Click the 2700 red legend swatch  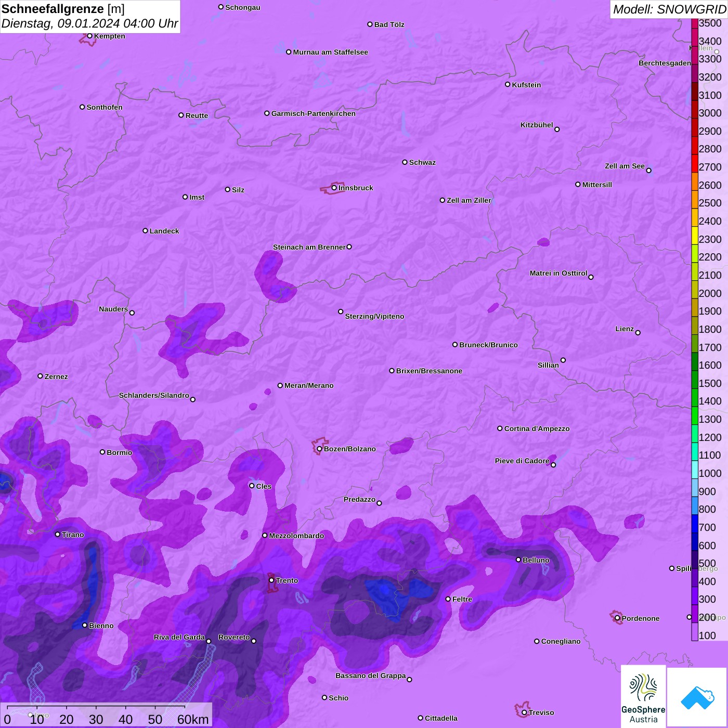pyautogui.click(x=695, y=163)
